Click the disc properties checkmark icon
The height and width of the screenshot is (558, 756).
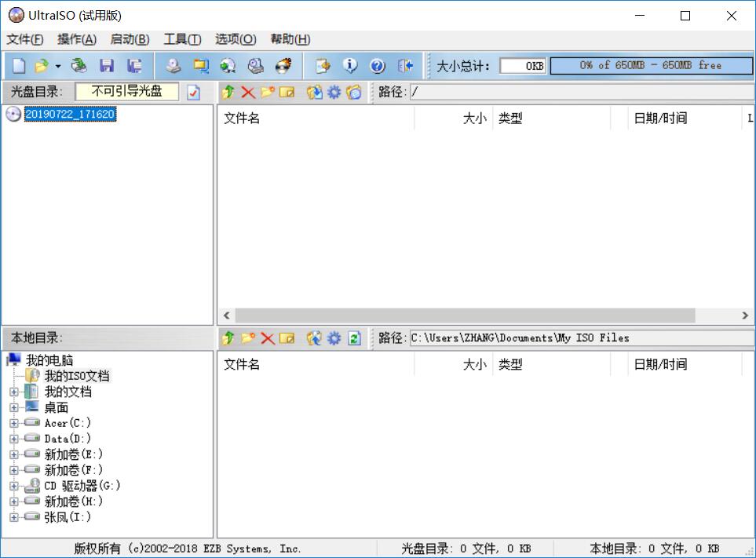pos(193,92)
